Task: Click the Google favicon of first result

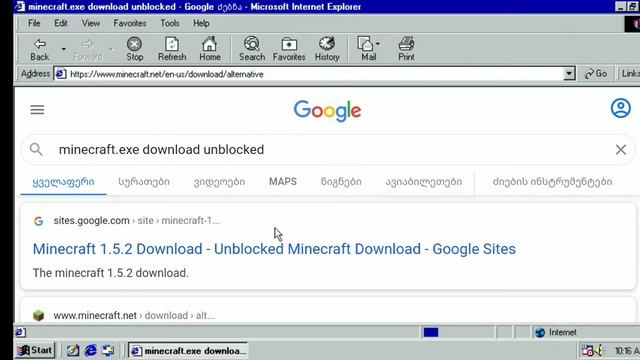Action: click(x=38, y=221)
